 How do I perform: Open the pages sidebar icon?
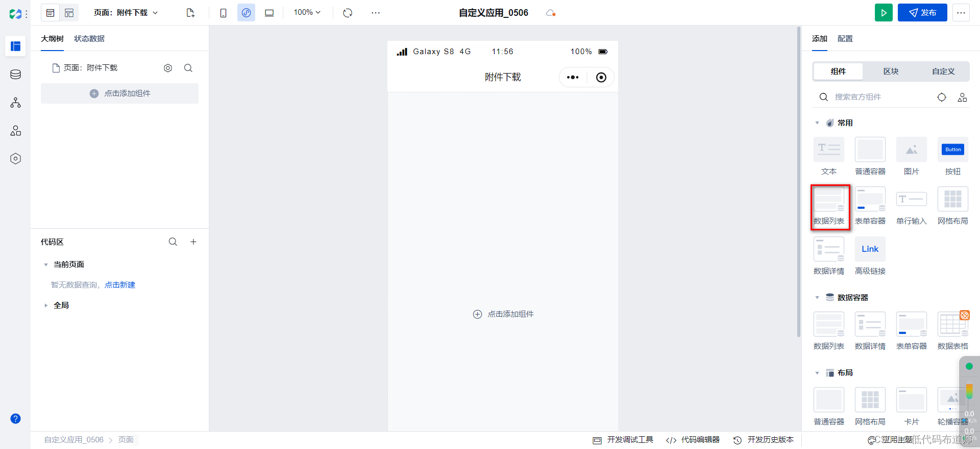(x=15, y=46)
